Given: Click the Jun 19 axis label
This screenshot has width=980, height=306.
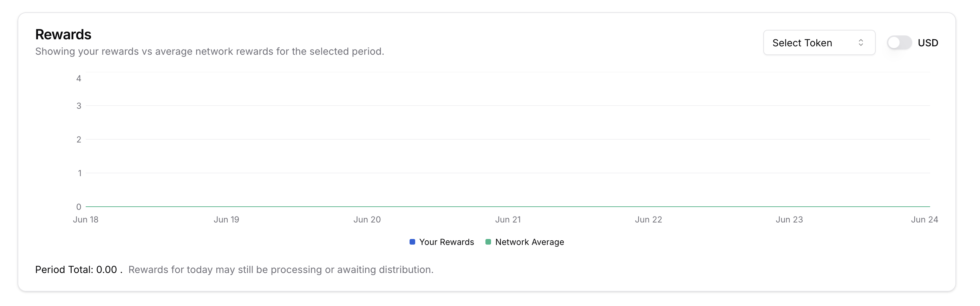Looking at the screenshot, I should click(226, 219).
